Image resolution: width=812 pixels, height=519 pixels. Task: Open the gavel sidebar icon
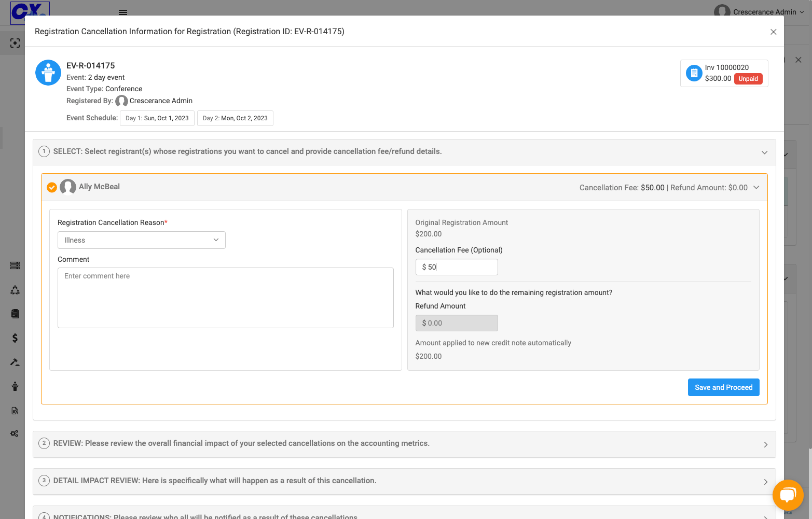[15, 362]
